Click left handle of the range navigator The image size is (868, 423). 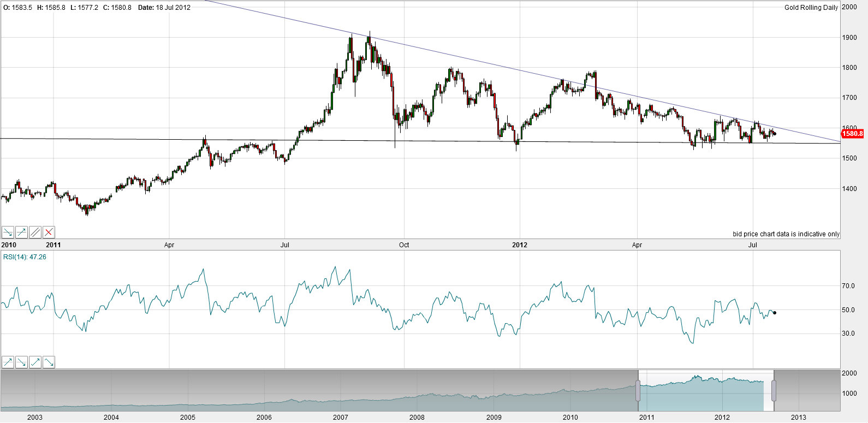pos(638,391)
